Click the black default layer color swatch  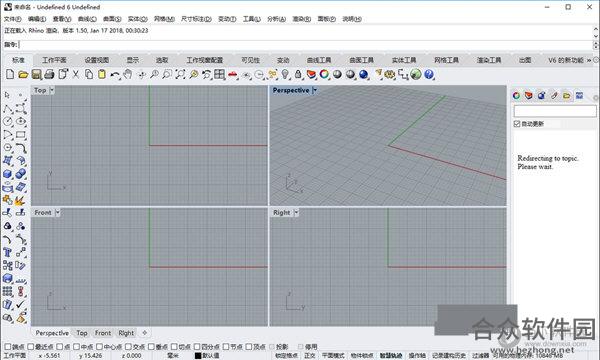click(x=198, y=355)
